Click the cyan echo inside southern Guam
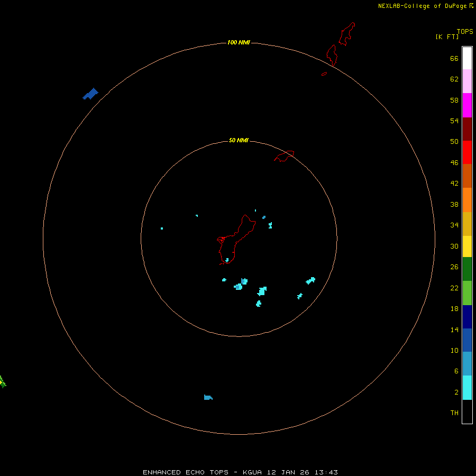Image resolution: width=476 pixels, height=476 pixels. point(227,260)
